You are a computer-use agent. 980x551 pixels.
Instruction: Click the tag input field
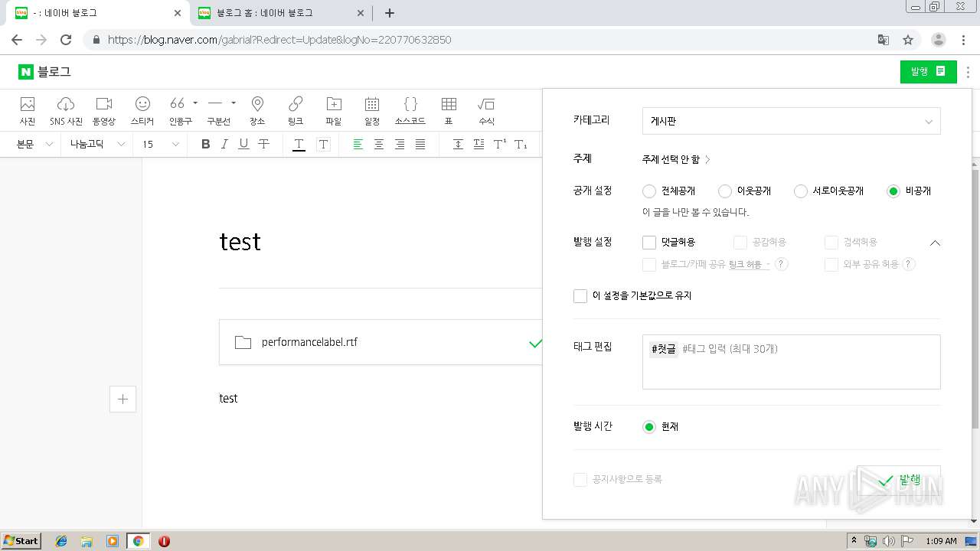[x=791, y=362]
